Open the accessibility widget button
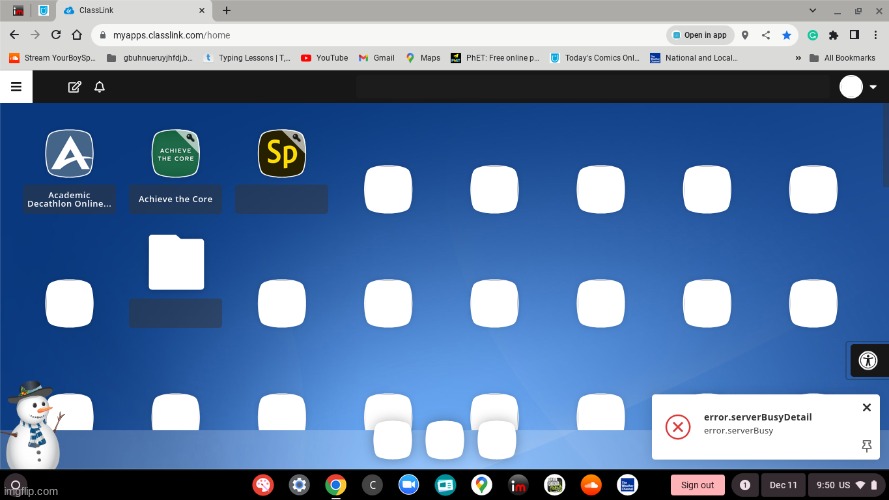 tap(868, 360)
